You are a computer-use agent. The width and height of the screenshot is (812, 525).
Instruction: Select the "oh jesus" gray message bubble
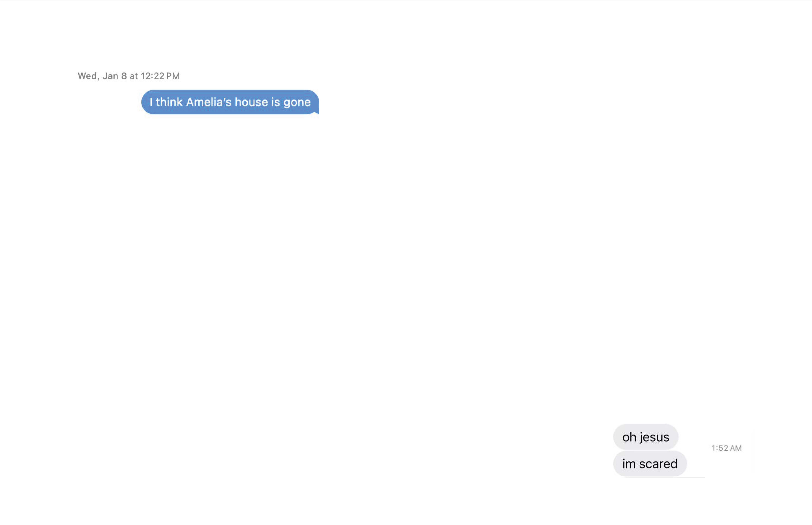click(x=645, y=437)
